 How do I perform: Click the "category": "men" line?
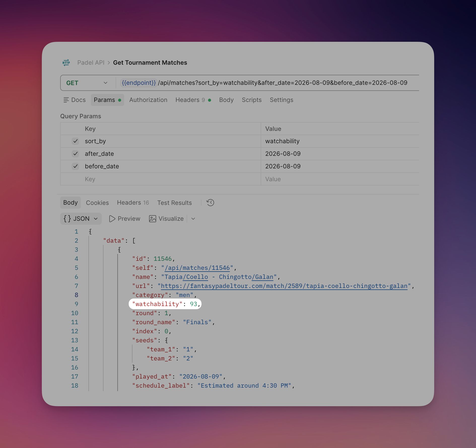[x=164, y=295]
